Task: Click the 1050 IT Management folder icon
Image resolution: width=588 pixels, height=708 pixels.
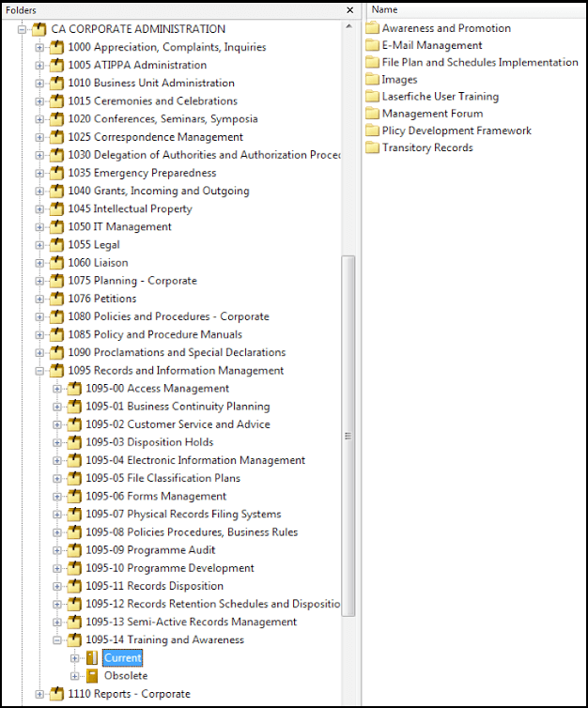Action: coord(56,227)
